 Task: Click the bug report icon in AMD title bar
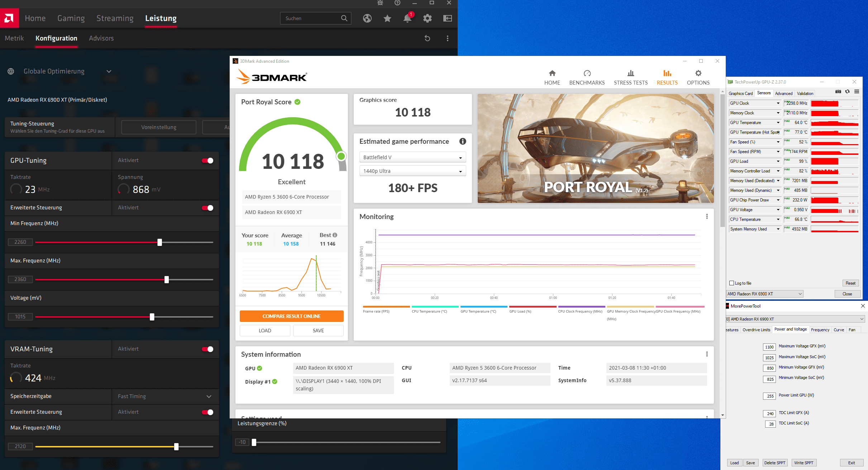click(380, 3)
